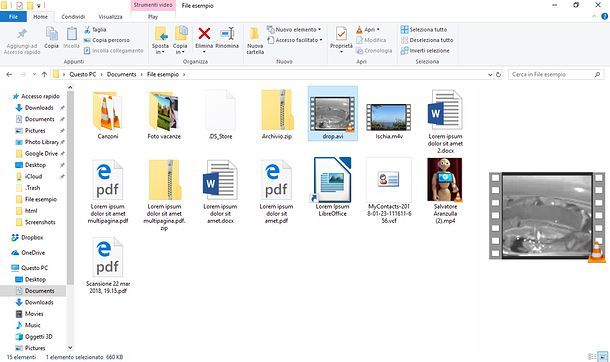Image resolution: width=610 pixels, height=362 pixels.
Task: Switch to the Condividi tab
Action: 73,17
